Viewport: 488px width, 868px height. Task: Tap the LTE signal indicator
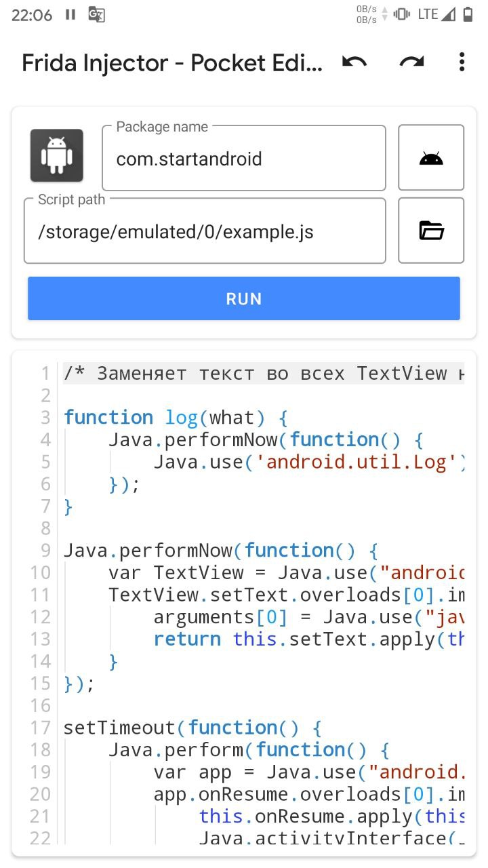pyautogui.click(x=436, y=14)
